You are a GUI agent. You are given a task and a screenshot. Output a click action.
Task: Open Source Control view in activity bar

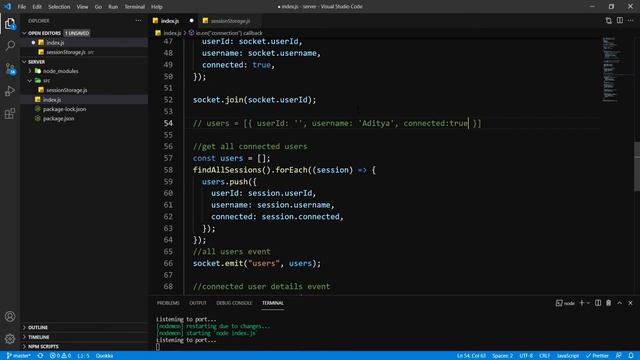(x=10, y=68)
